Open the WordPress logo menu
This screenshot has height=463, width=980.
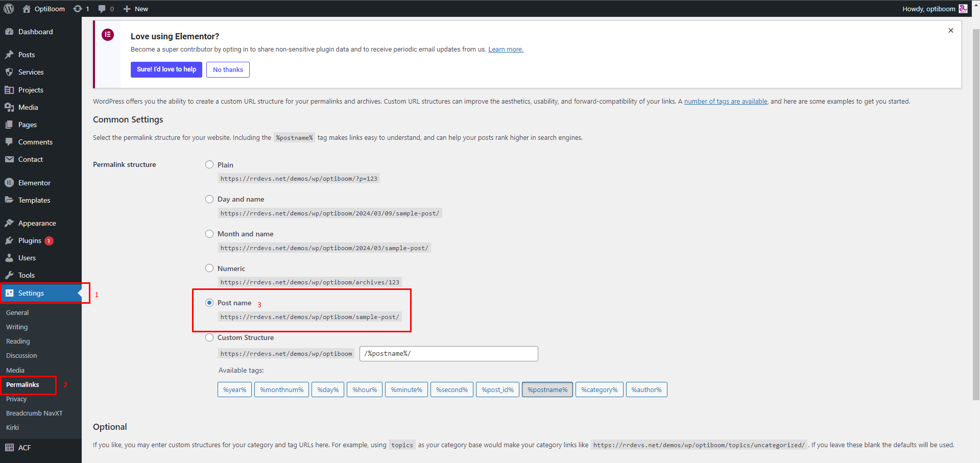click(9, 9)
